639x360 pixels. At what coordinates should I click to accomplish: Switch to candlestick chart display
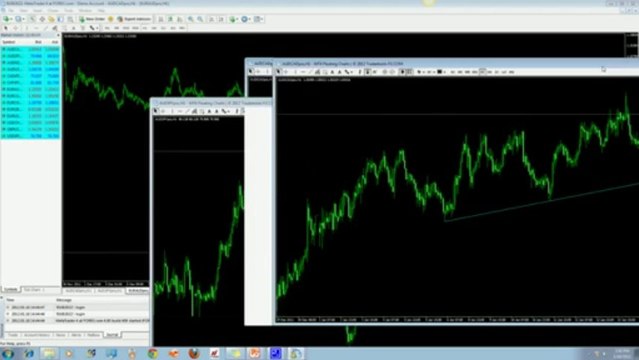point(170,19)
